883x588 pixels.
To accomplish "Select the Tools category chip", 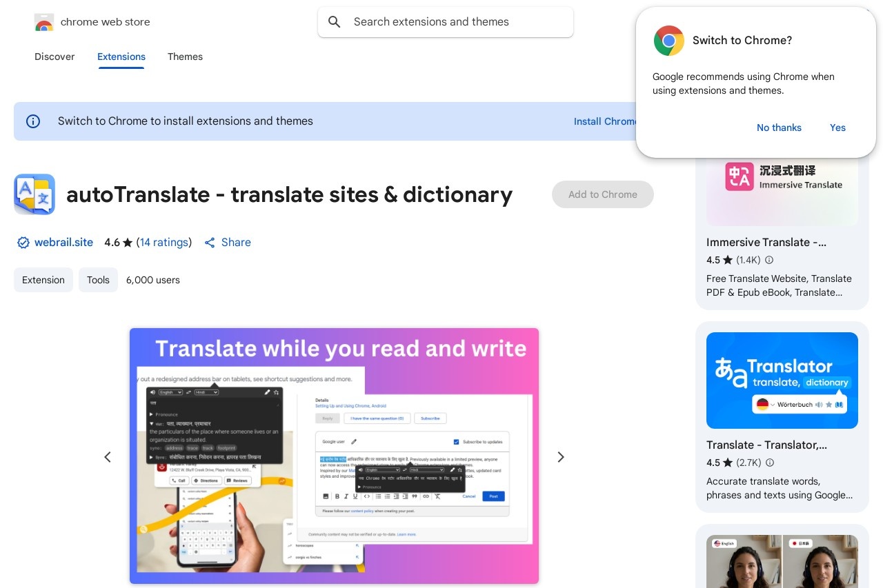I will (x=98, y=280).
